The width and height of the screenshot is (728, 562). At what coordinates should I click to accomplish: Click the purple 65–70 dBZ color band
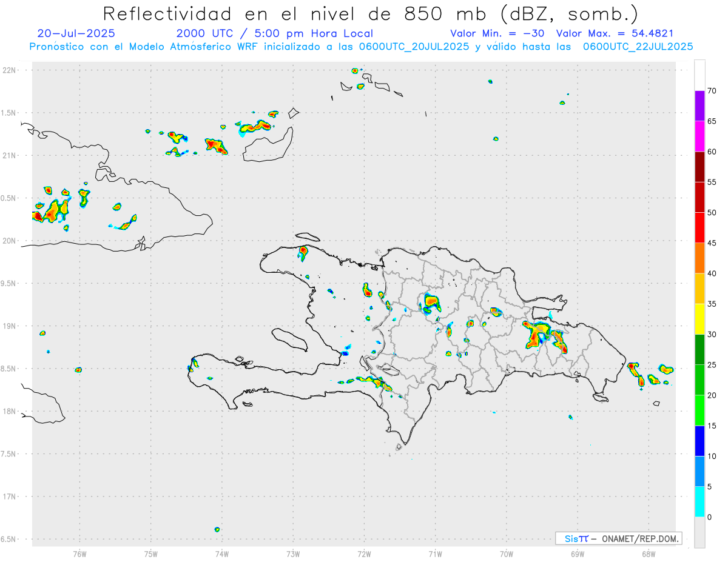click(x=699, y=106)
